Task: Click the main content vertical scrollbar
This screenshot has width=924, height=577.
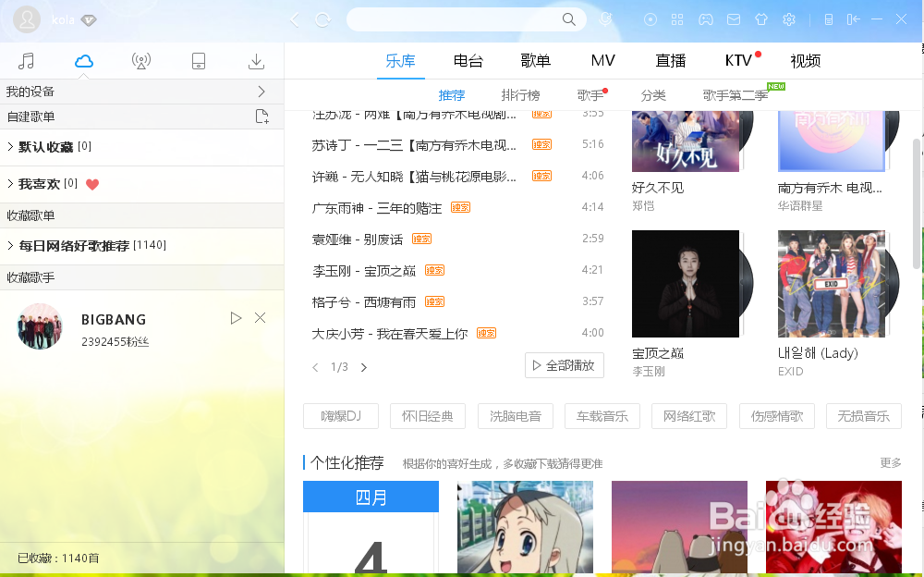Action: (916, 203)
